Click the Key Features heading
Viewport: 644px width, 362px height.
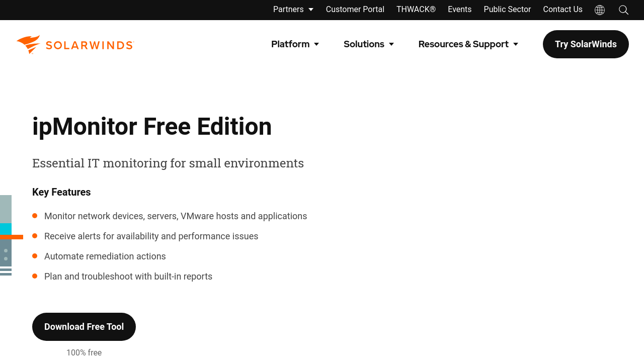(x=61, y=192)
